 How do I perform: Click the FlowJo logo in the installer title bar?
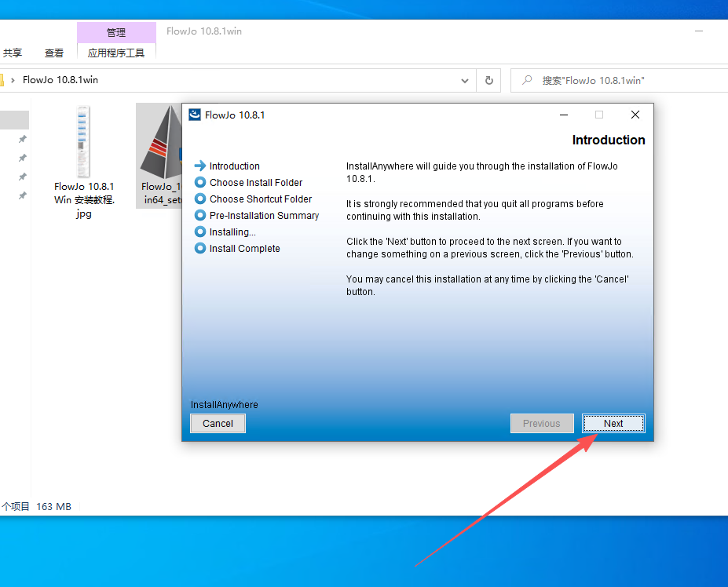pyautogui.click(x=195, y=115)
